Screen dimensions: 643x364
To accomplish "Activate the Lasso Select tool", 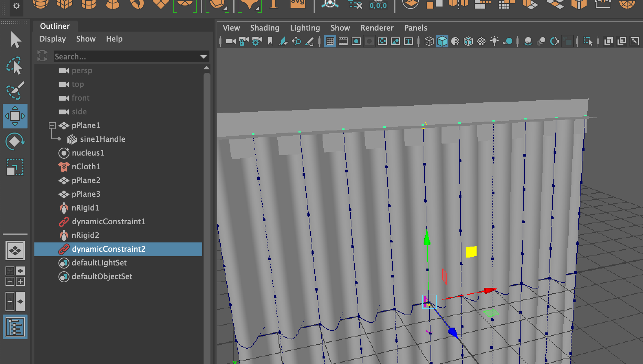I will (x=15, y=66).
